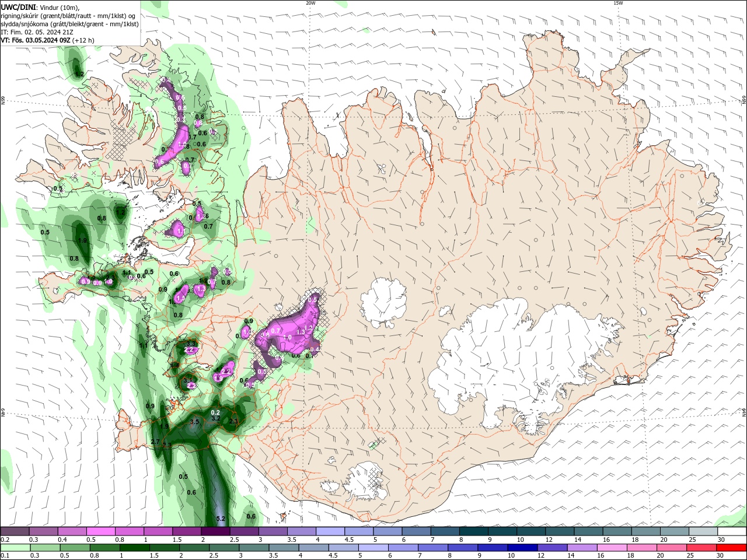747x560 pixels.
Task: Select the 25 pale grey swatch, top scale
Action: (x=704, y=531)
